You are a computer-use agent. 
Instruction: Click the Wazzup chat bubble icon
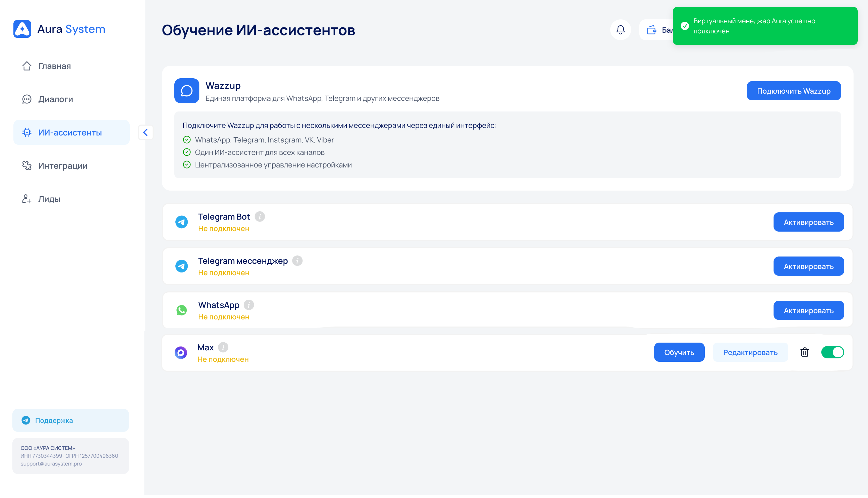(x=187, y=91)
